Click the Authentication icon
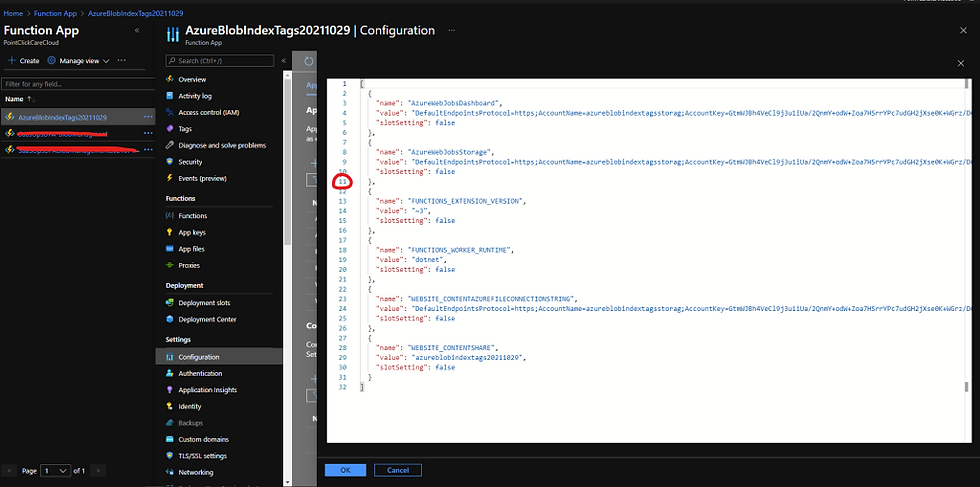 click(x=169, y=373)
